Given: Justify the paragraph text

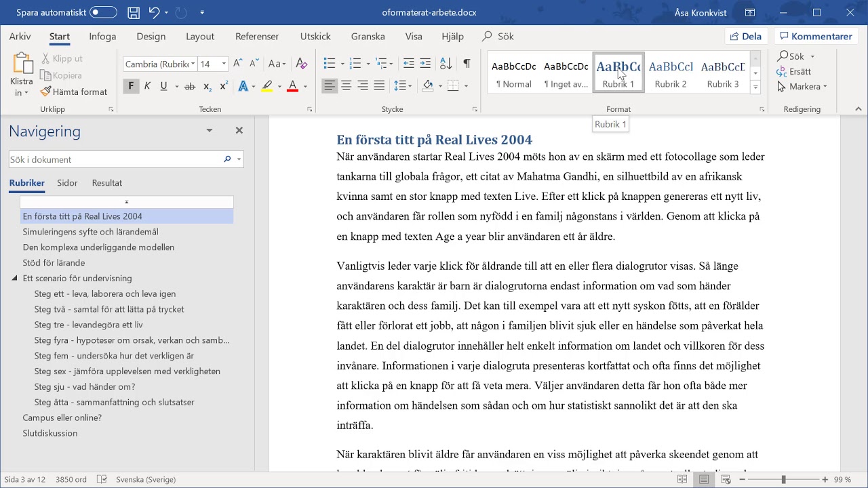Looking at the screenshot, I should [379, 86].
